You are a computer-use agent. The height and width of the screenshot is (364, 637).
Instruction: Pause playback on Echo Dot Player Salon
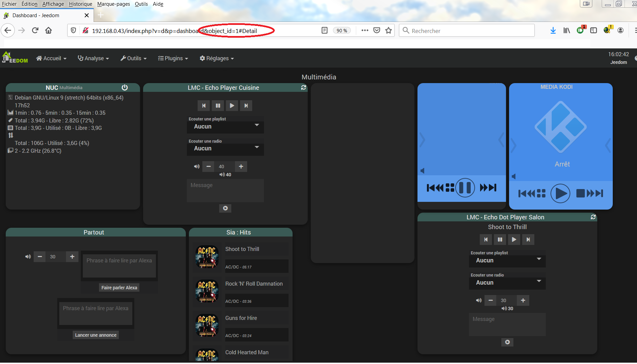500,240
